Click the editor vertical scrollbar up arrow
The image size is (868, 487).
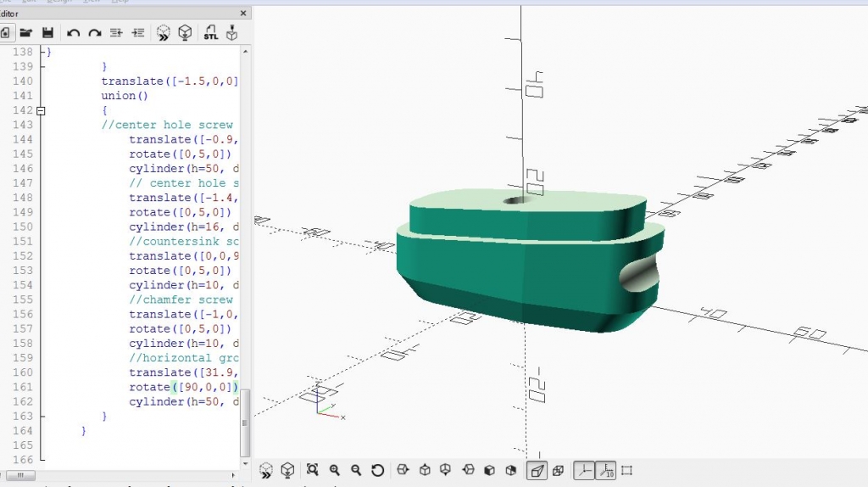pyautogui.click(x=245, y=52)
